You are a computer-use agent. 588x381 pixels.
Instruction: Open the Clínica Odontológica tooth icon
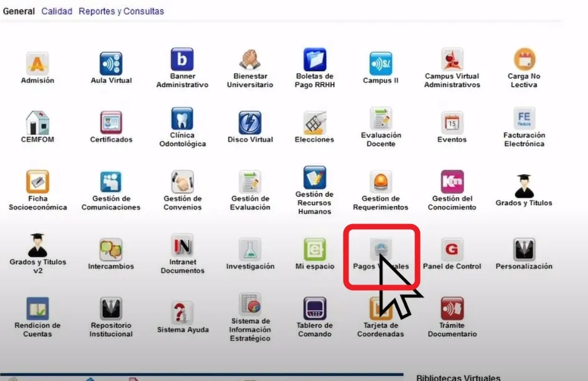click(182, 118)
